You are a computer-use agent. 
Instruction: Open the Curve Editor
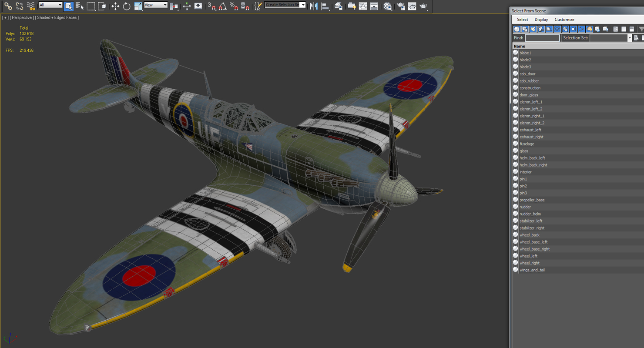pyautogui.click(x=363, y=6)
